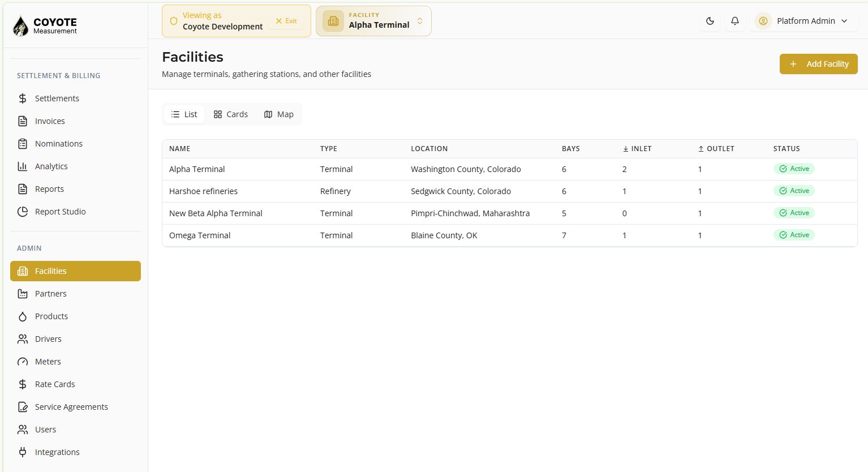868x472 pixels.
Task: Click the Reports file icon
Action: [x=23, y=189]
